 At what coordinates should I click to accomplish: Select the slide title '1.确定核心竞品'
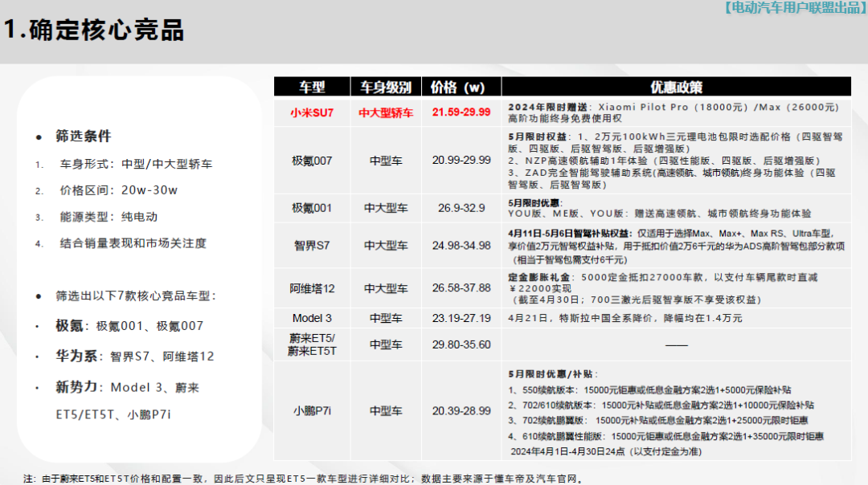93,30
